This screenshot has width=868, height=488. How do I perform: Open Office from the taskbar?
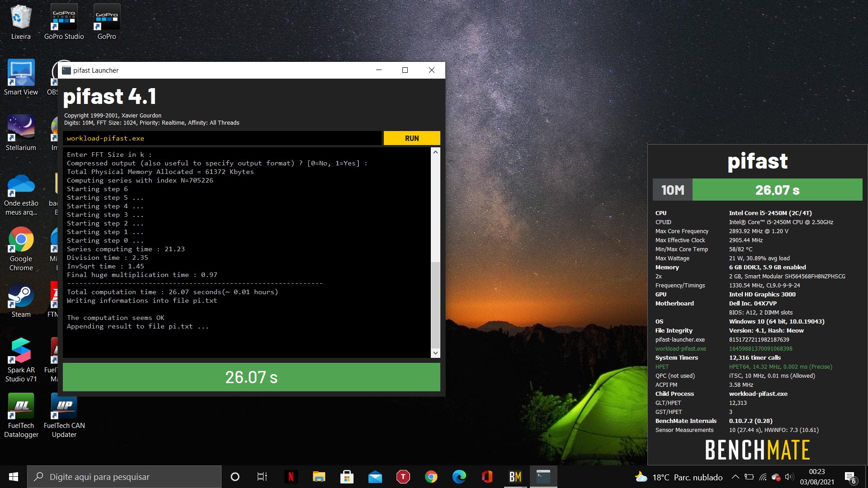tap(487, 477)
